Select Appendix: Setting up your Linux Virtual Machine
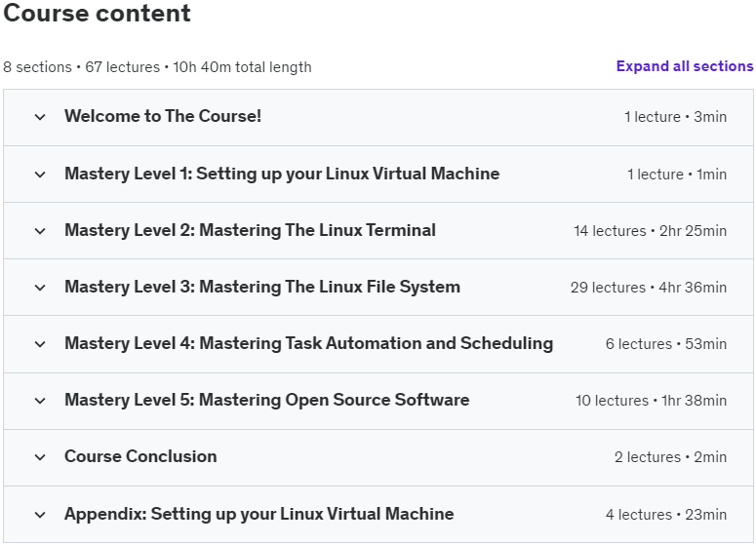This screenshot has width=756, height=545. click(259, 514)
